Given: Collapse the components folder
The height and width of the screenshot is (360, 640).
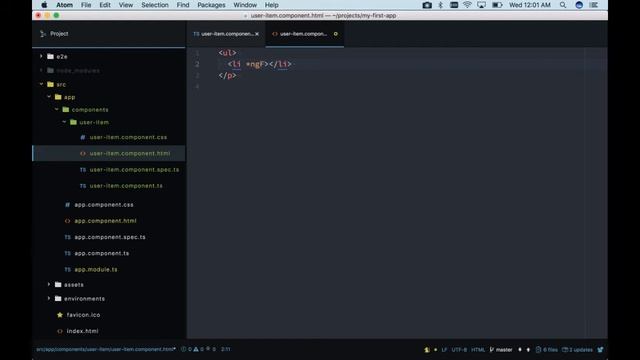Looking at the screenshot, I should [56, 109].
